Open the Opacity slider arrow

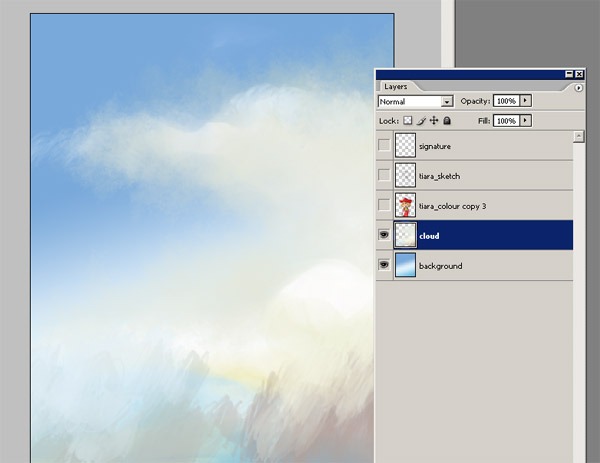(525, 101)
